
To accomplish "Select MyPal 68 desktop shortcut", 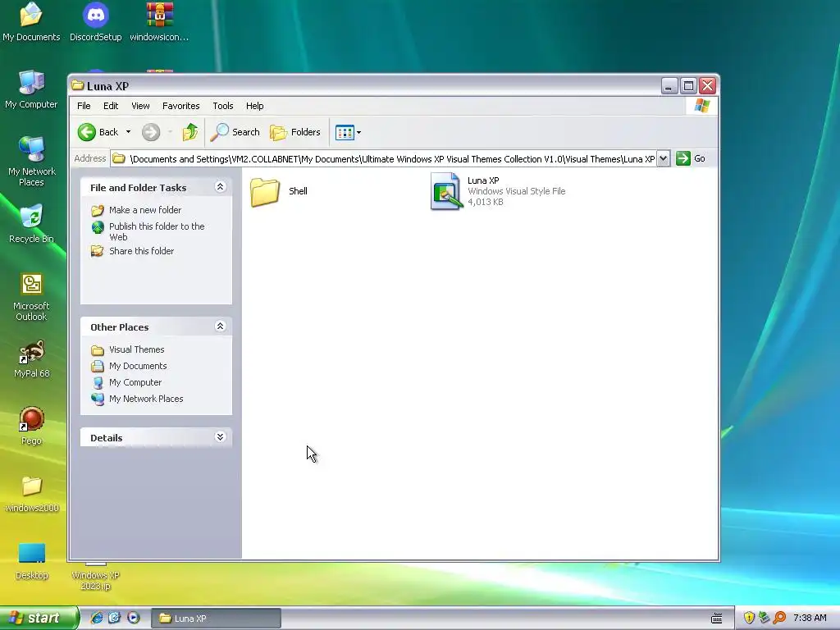I will click(32, 358).
